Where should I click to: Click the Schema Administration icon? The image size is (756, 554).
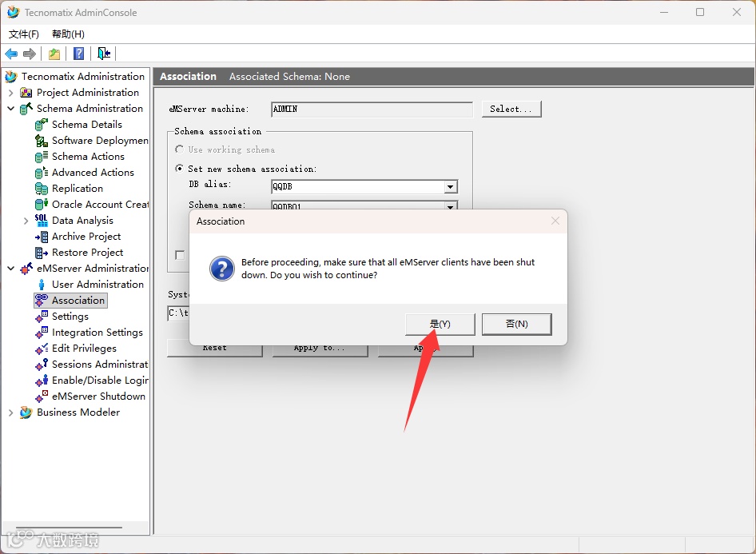(x=26, y=109)
